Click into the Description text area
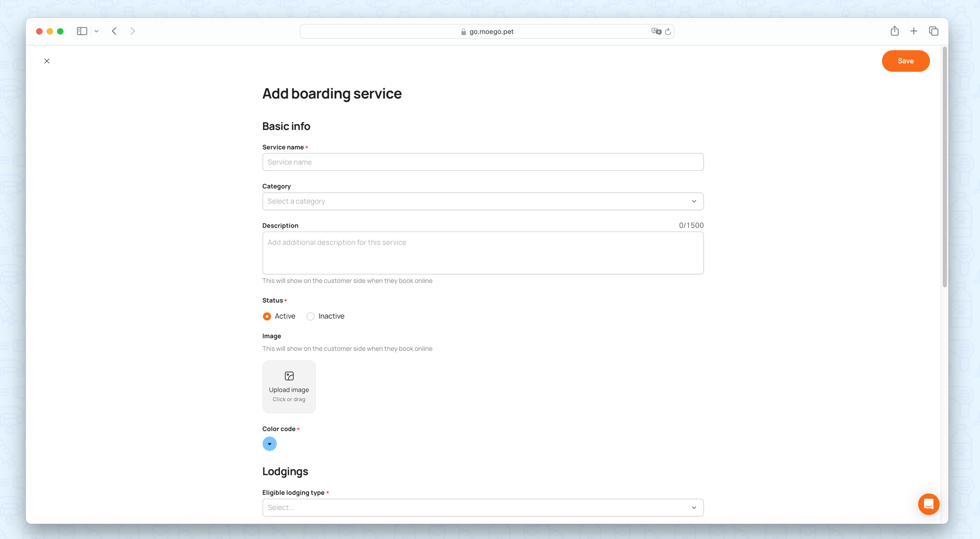 point(483,253)
